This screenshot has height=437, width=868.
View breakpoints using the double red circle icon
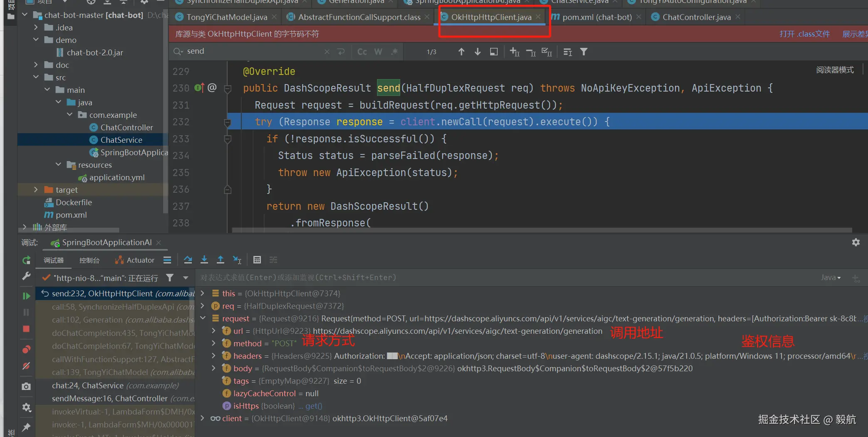point(26,349)
